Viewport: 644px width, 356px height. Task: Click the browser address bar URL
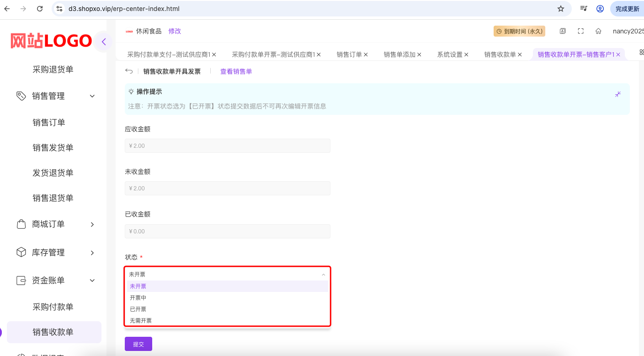[x=124, y=9]
